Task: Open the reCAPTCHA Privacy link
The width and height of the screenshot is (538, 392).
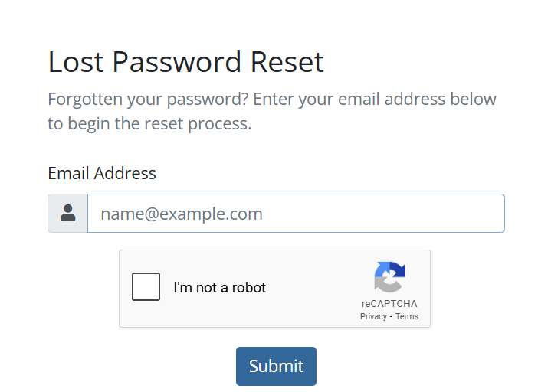Action: [x=373, y=316]
